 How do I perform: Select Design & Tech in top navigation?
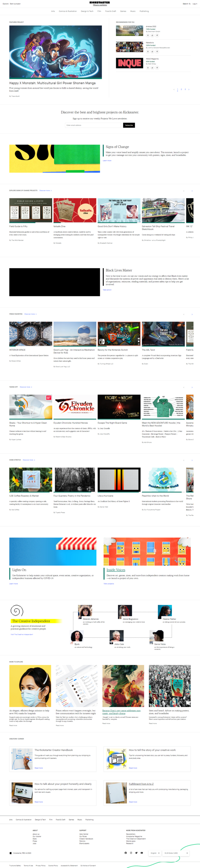pos(87,11)
